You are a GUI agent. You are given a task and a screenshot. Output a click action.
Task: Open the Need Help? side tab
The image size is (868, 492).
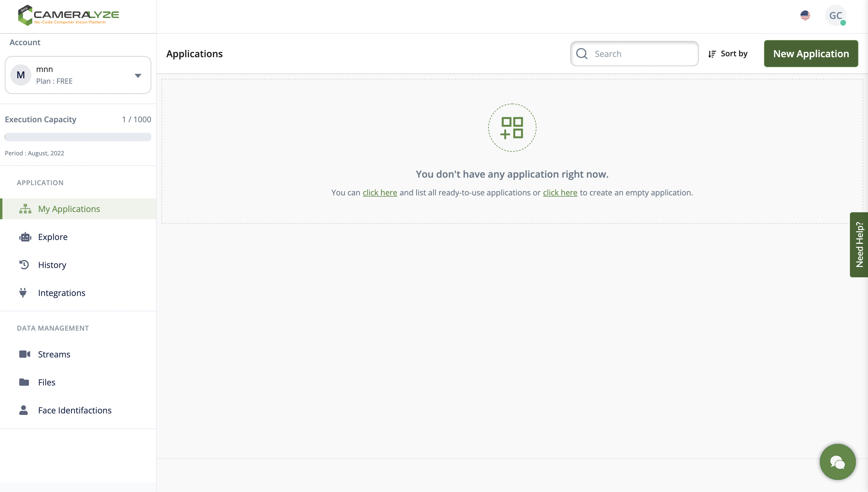(859, 245)
